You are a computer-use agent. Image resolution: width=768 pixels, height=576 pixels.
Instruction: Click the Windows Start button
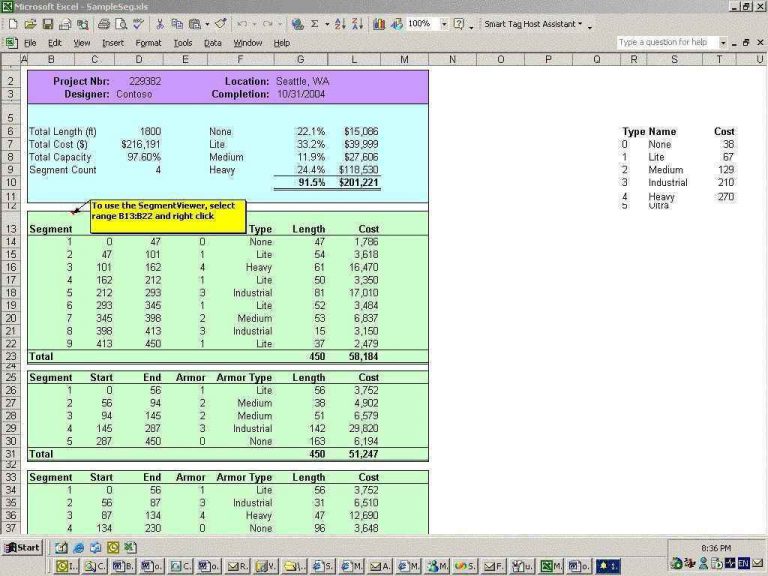(x=22, y=547)
